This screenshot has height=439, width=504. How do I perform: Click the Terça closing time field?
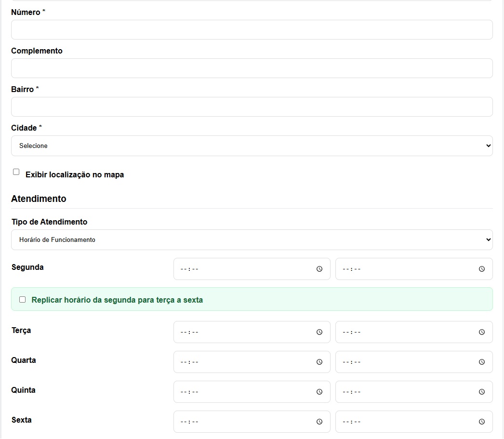[414, 332]
